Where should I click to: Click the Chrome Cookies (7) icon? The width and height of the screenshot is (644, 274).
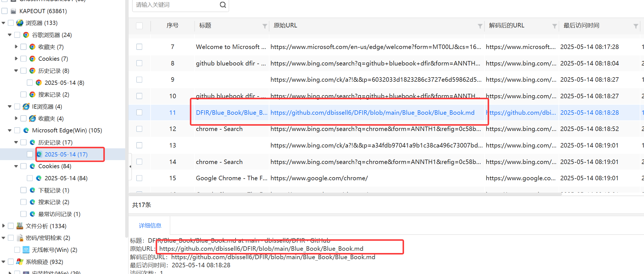coord(32,59)
